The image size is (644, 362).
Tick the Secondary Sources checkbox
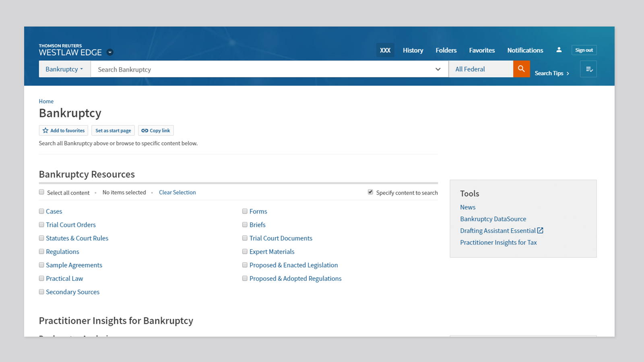click(x=41, y=292)
